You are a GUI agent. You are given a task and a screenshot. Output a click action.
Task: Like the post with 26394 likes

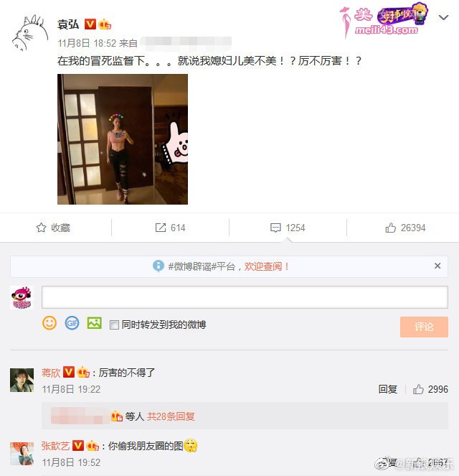pyautogui.click(x=390, y=228)
